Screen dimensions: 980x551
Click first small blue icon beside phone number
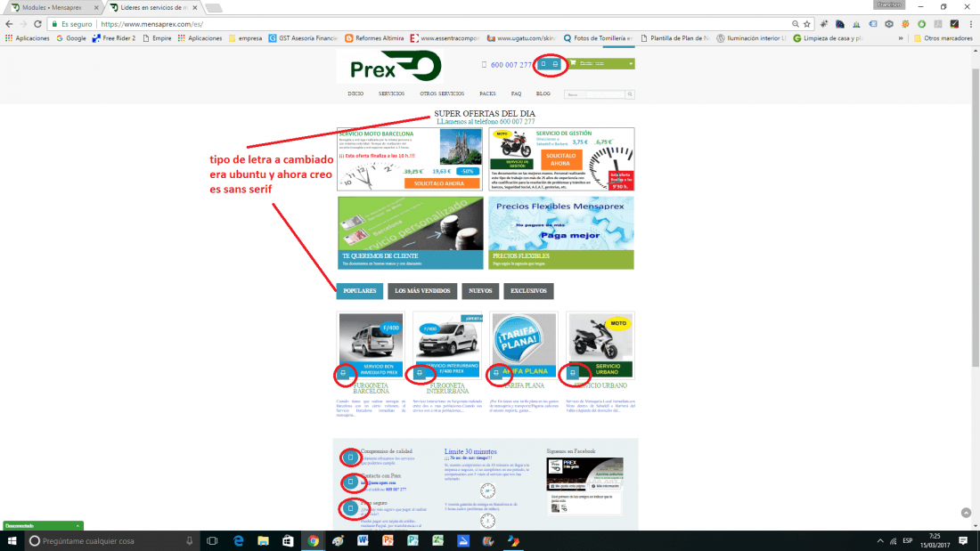pyautogui.click(x=543, y=64)
